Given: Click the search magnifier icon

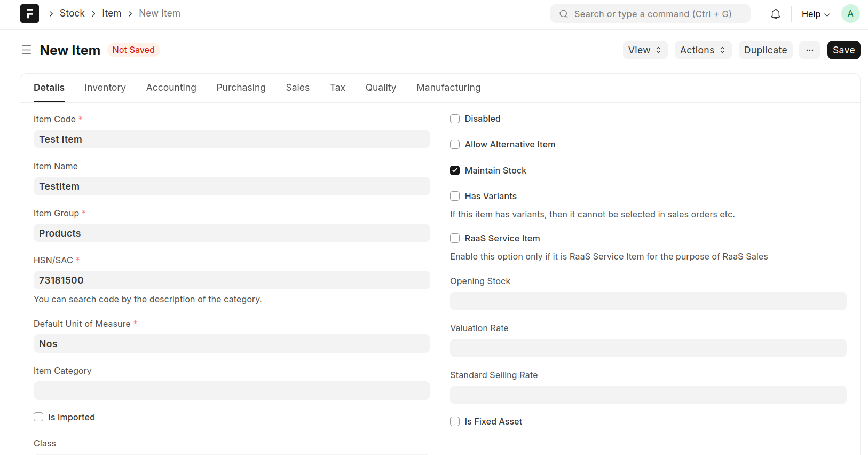Looking at the screenshot, I should tap(563, 14).
